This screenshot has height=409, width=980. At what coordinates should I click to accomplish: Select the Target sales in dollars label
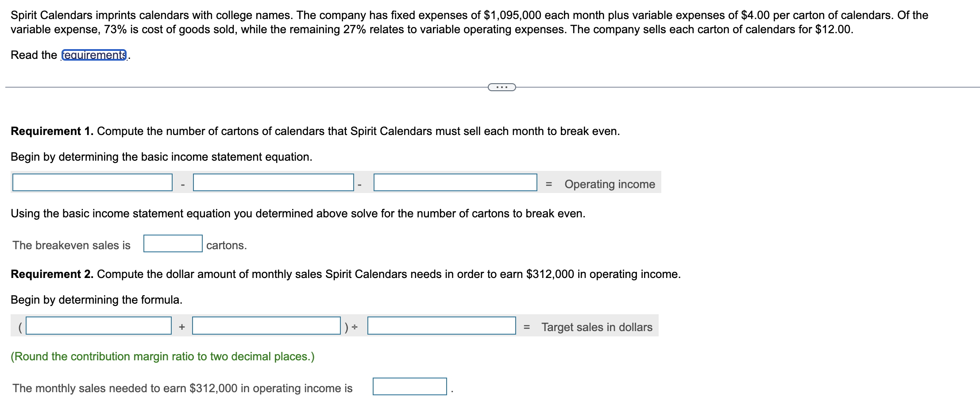(x=597, y=328)
